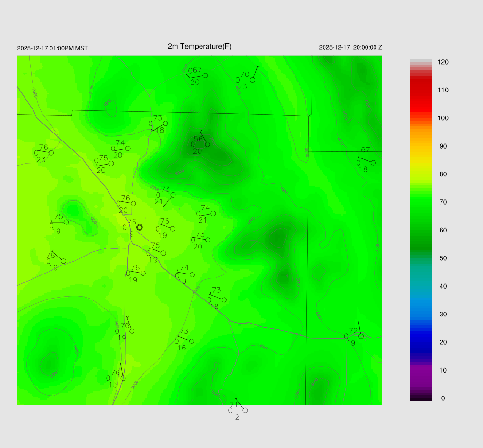Image resolution: width=483 pixels, height=448 pixels.
Task: Click station circle with 73 over 16
Action: tap(192, 341)
